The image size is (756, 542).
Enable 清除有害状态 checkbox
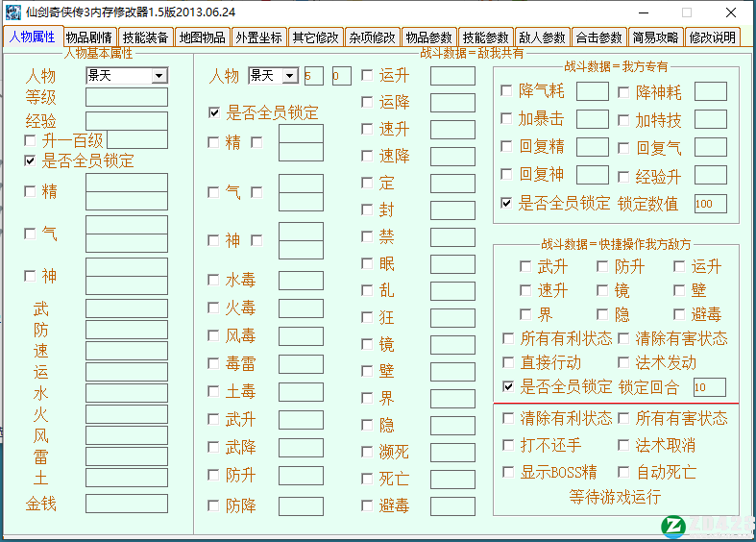[x=623, y=338]
